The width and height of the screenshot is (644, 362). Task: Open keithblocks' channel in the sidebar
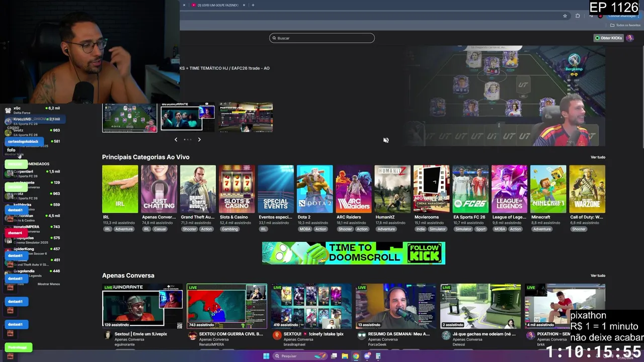pos(33,207)
